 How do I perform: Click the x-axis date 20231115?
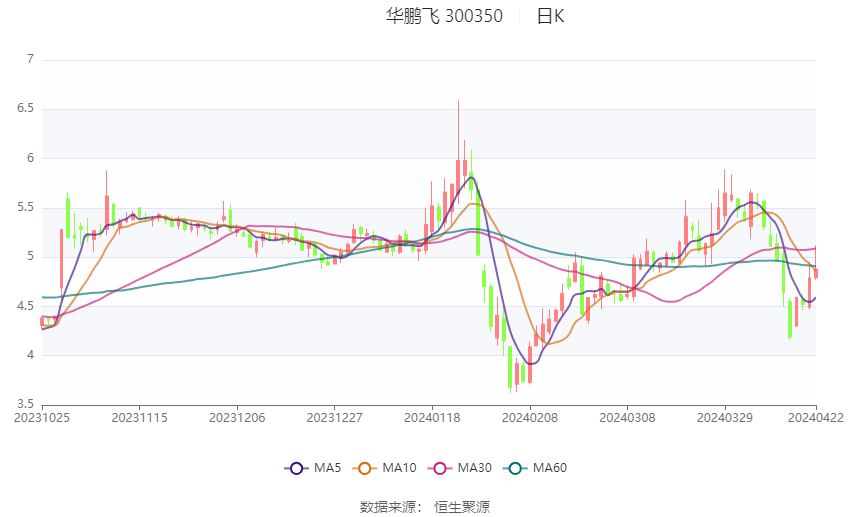coord(139,418)
